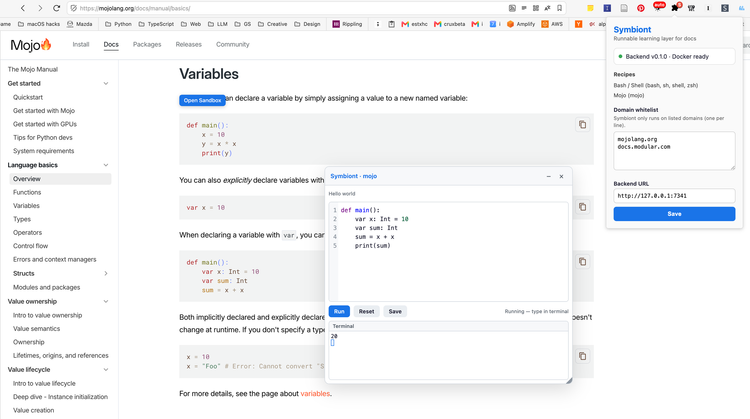The image size is (750, 419).
Task: Open the Install nav item
Action: pyautogui.click(x=81, y=44)
